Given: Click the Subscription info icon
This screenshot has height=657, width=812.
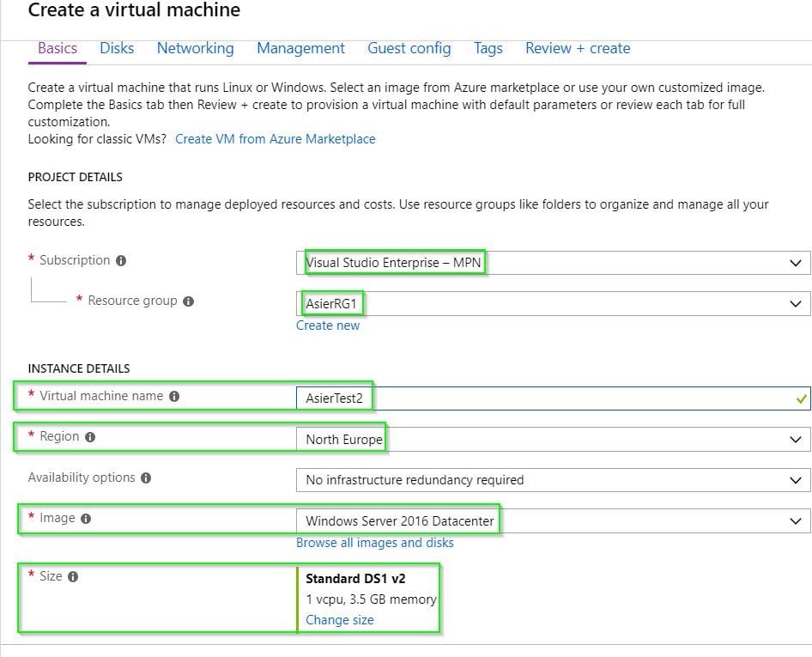Looking at the screenshot, I should click(x=121, y=260).
